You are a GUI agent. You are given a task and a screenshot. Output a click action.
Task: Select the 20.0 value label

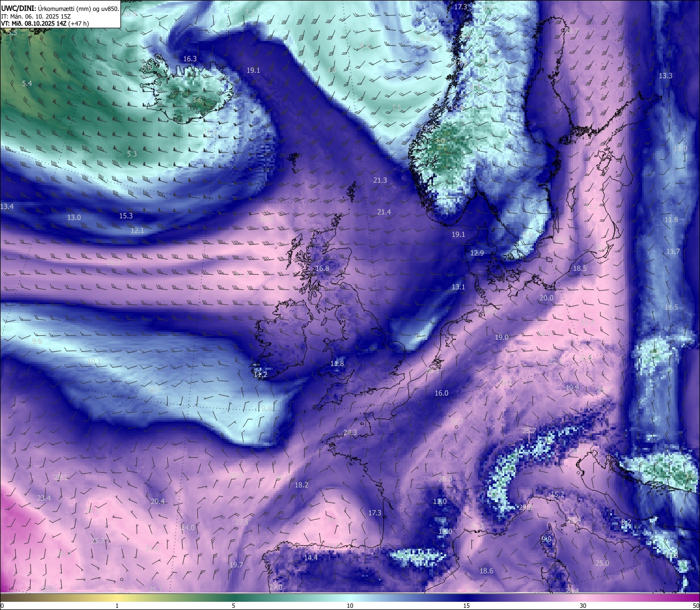(x=546, y=298)
